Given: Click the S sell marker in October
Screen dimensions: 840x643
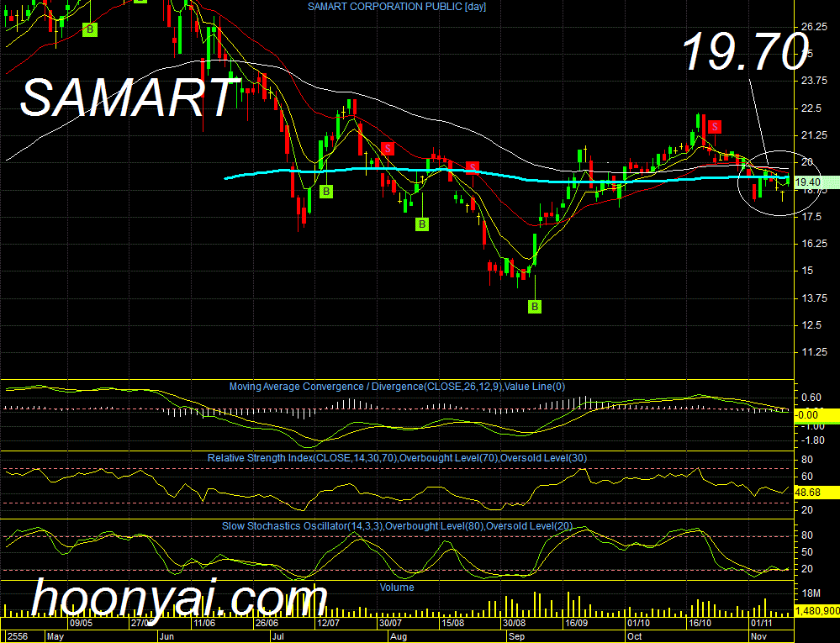Looking at the screenshot, I should [x=714, y=127].
